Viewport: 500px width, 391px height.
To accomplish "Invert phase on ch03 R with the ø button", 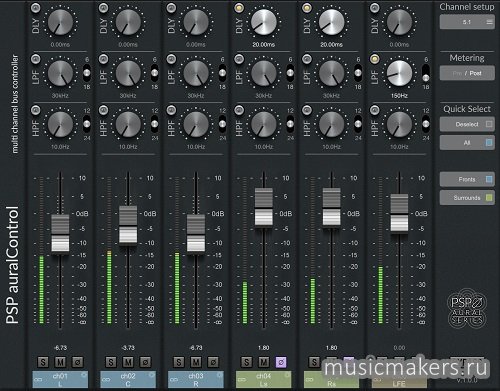I will tap(213, 362).
